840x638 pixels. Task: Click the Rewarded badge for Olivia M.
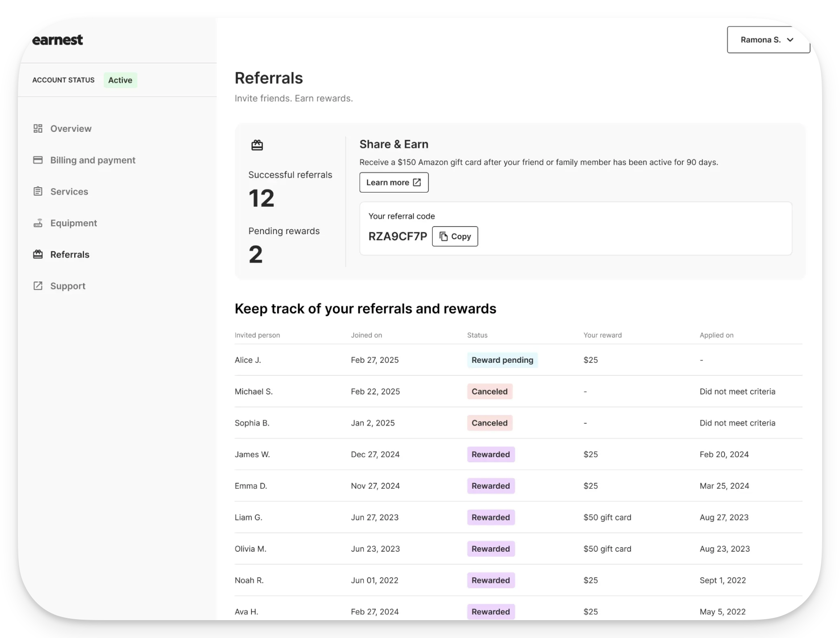(x=491, y=549)
